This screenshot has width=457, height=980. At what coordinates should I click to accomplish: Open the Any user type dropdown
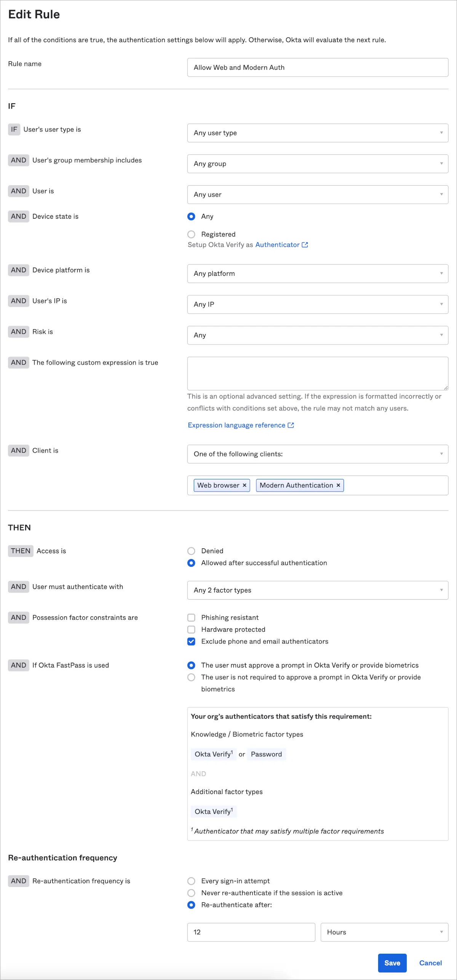coord(317,133)
